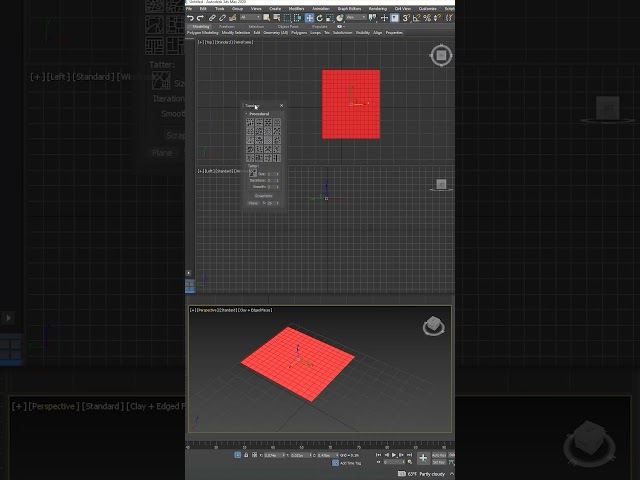Open the Customize menu
This screenshot has width=640, height=480.
tap(427, 9)
